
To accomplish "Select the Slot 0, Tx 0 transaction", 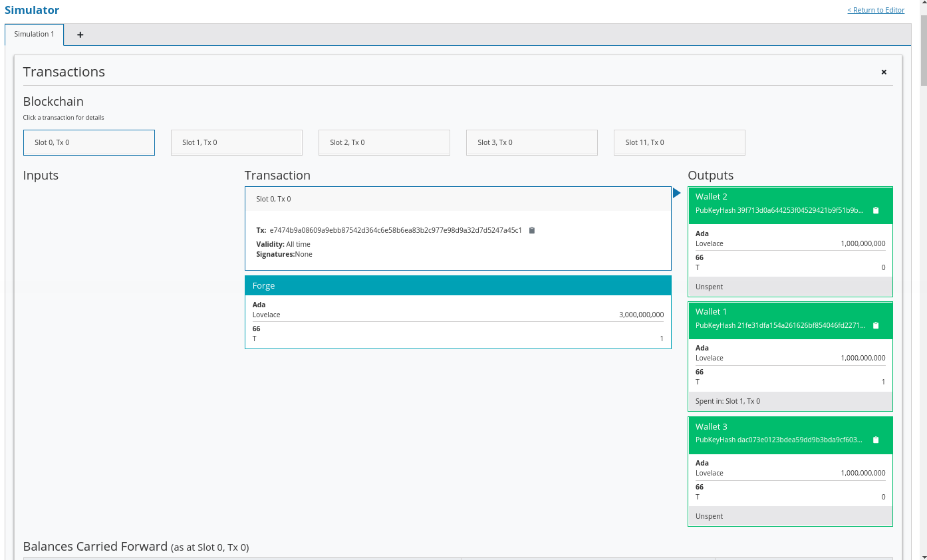I will click(x=88, y=142).
